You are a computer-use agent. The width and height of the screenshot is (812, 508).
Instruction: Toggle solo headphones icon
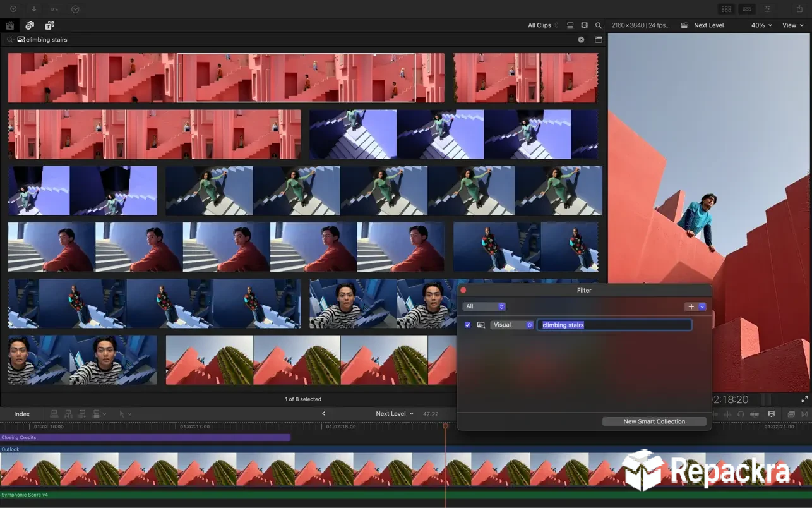point(741,414)
